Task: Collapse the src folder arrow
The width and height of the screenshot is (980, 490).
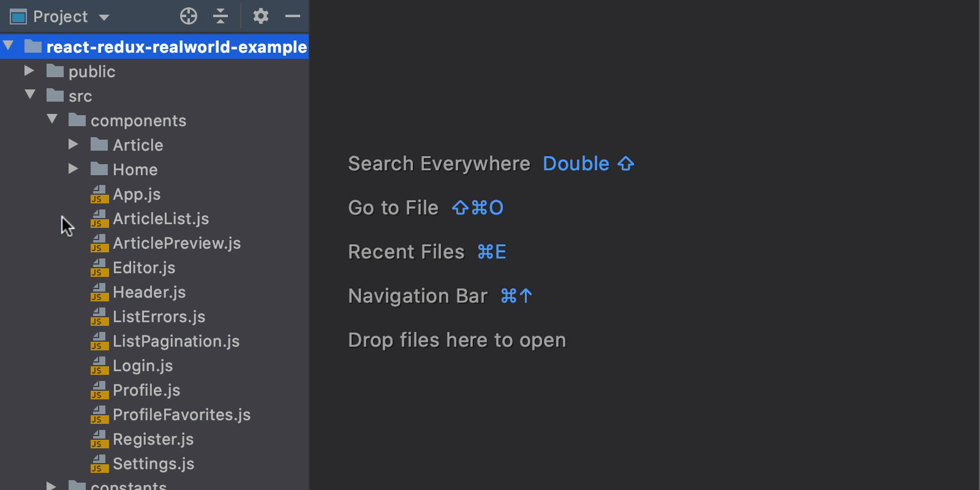Action: pos(30,94)
